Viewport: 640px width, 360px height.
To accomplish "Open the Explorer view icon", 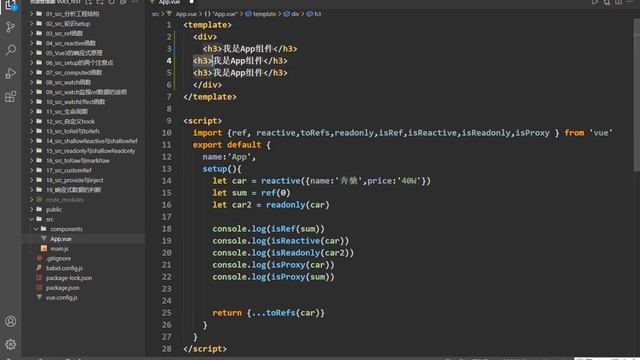I will (x=11, y=5).
